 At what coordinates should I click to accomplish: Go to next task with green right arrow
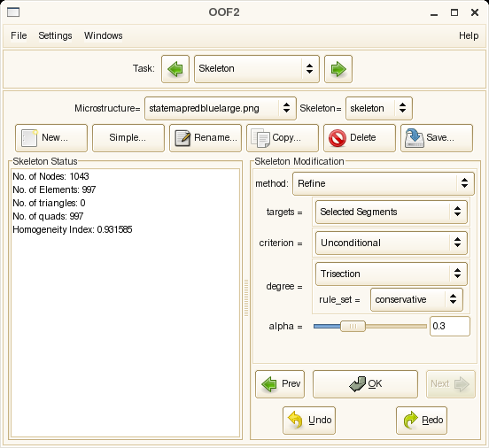(x=338, y=69)
